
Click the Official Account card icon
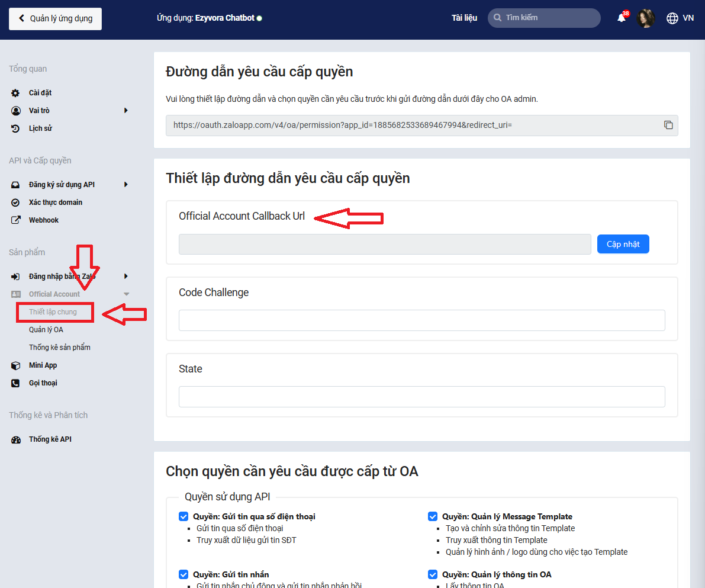click(x=16, y=294)
